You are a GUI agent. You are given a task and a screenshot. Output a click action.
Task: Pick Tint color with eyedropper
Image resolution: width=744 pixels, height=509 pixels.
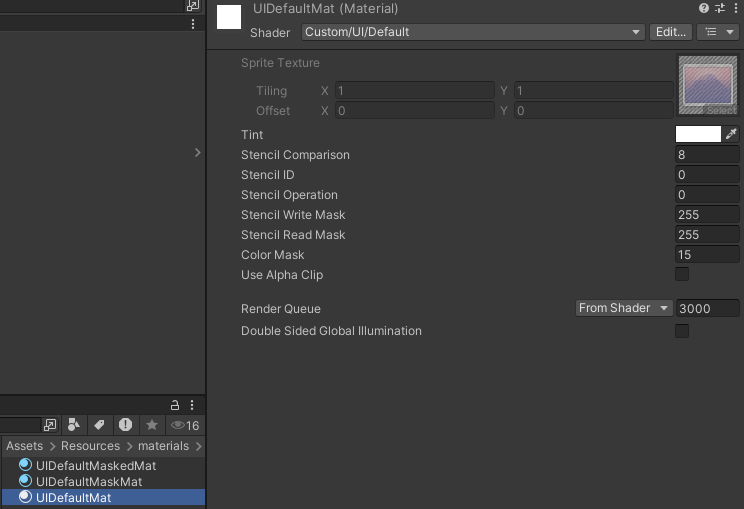[x=731, y=135]
